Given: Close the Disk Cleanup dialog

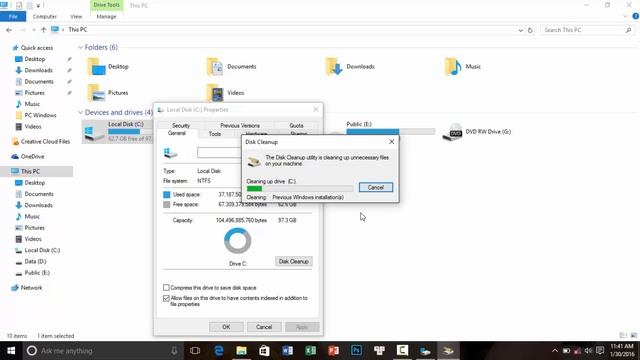Looking at the screenshot, I should pyautogui.click(x=391, y=142).
